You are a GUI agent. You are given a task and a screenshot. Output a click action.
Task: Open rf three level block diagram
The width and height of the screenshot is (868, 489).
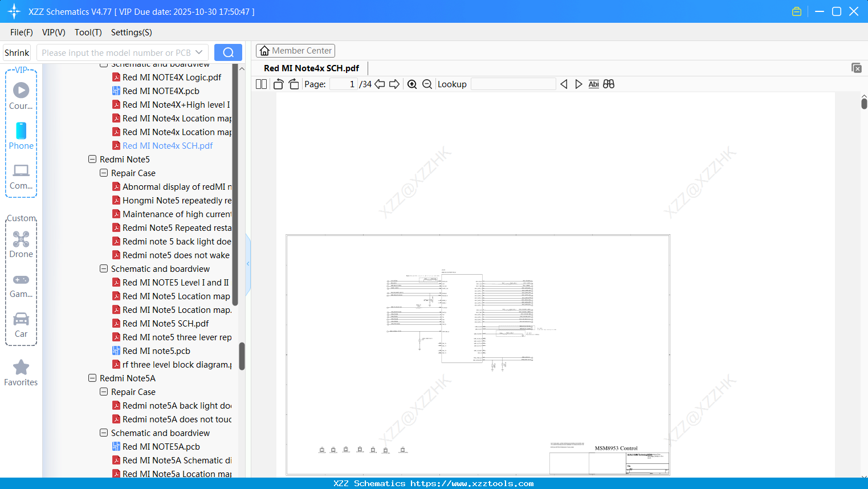click(x=172, y=365)
